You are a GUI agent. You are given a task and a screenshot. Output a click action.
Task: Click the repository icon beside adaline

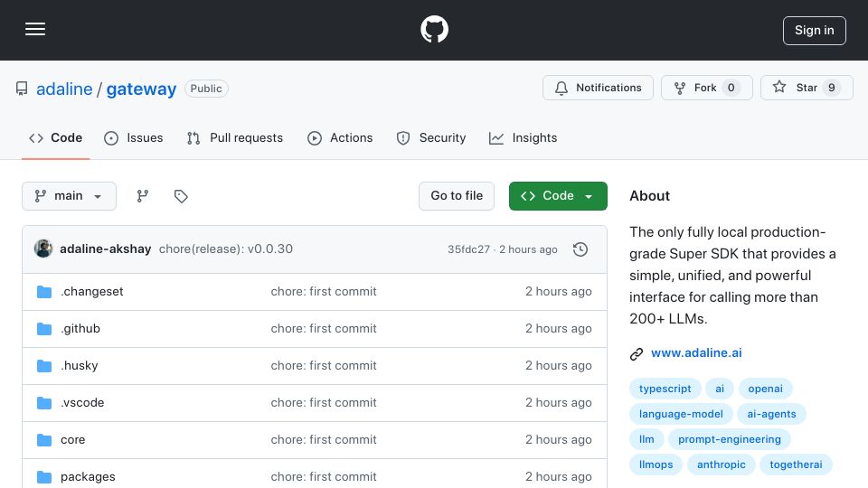point(22,89)
